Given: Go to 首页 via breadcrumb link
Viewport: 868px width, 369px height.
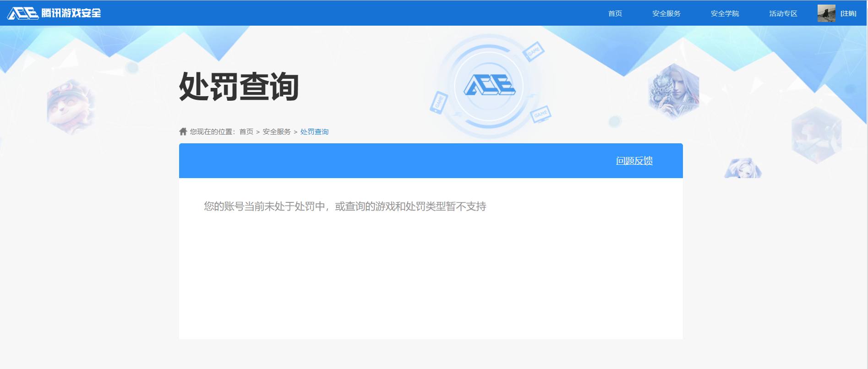Looking at the screenshot, I should (x=246, y=132).
